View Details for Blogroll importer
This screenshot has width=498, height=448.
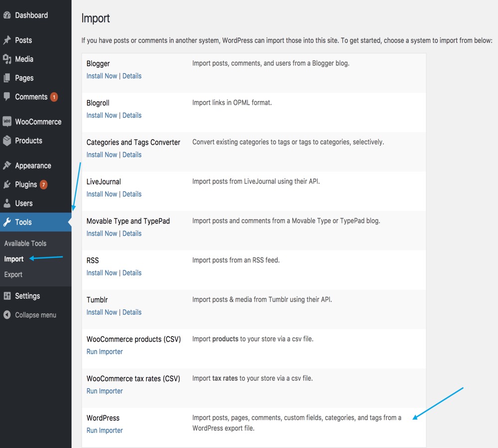pyautogui.click(x=132, y=115)
